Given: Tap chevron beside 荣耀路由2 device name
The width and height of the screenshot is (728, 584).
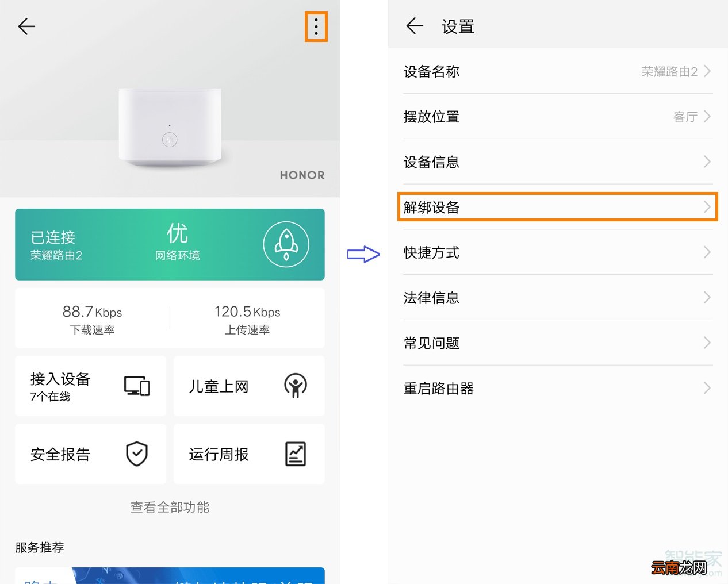Looking at the screenshot, I should 707,71.
